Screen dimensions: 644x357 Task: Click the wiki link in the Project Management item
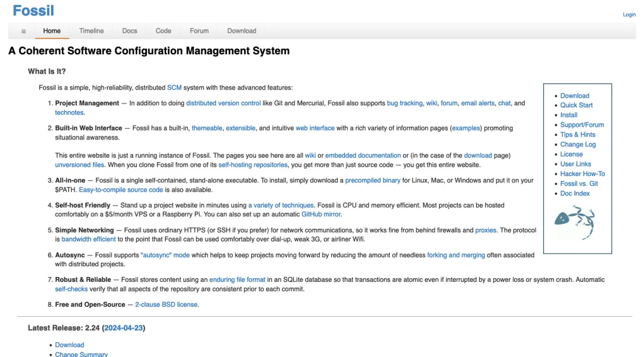click(x=432, y=103)
